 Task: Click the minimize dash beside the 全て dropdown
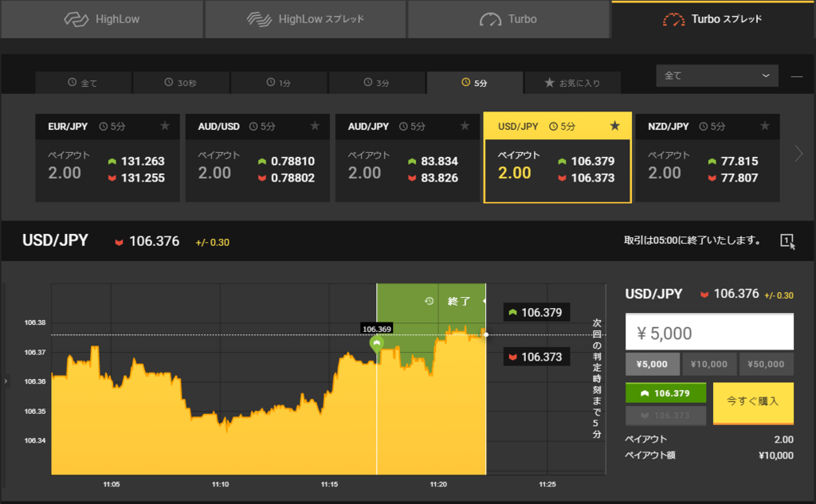(796, 76)
